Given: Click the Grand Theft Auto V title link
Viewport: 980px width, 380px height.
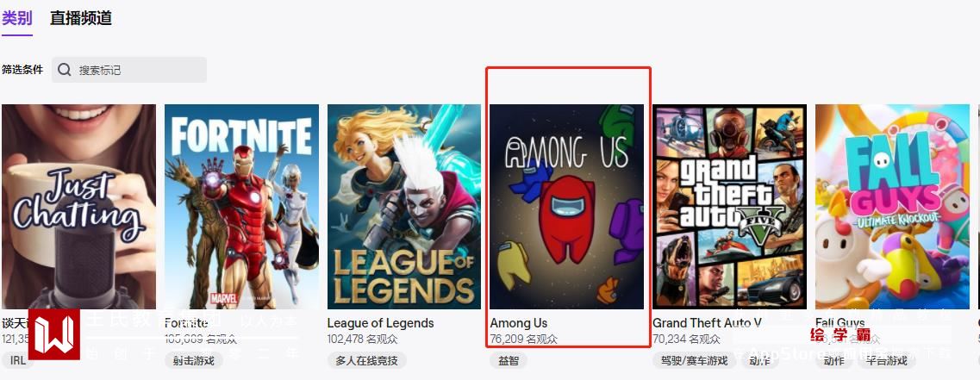Looking at the screenshot, I should (x=707, y=323).
